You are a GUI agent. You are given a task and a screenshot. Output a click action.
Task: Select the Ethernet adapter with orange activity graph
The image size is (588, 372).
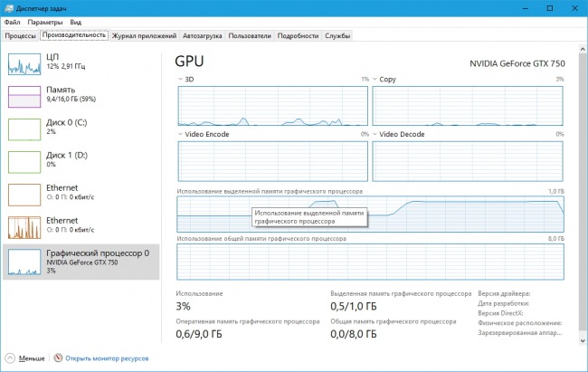coord(81,227)
